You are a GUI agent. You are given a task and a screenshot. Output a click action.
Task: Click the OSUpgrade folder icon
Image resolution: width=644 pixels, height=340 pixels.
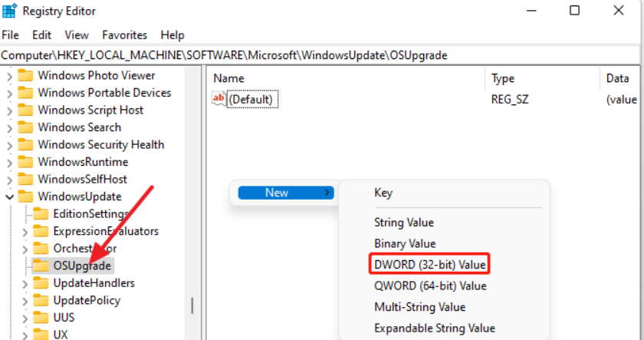click(41, 266)
